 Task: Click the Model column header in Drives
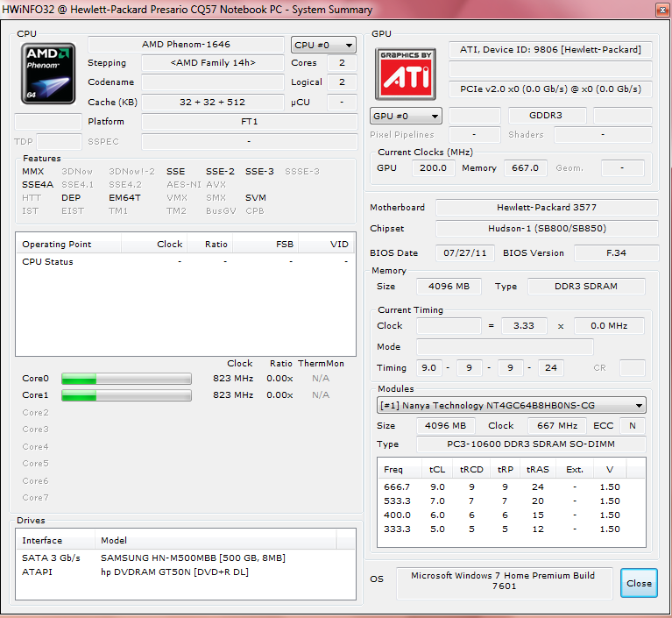[x=216, y=540]
